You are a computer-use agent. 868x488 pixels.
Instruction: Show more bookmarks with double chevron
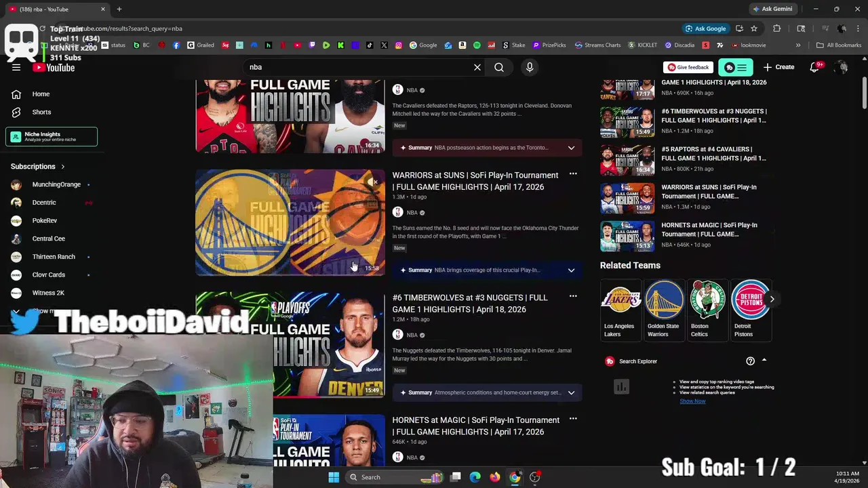point(798,45)
